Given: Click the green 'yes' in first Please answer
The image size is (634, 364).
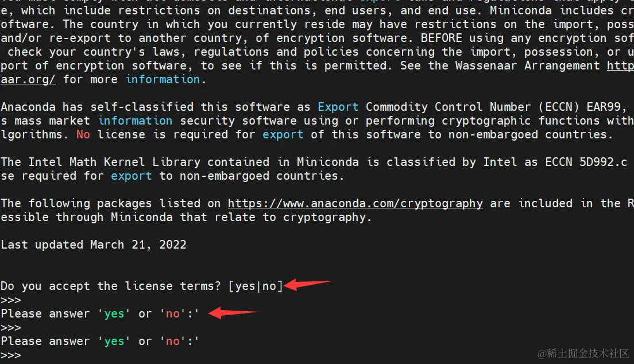Looking at the screenshot, I should pyautogui.click(x=114, y=314).
